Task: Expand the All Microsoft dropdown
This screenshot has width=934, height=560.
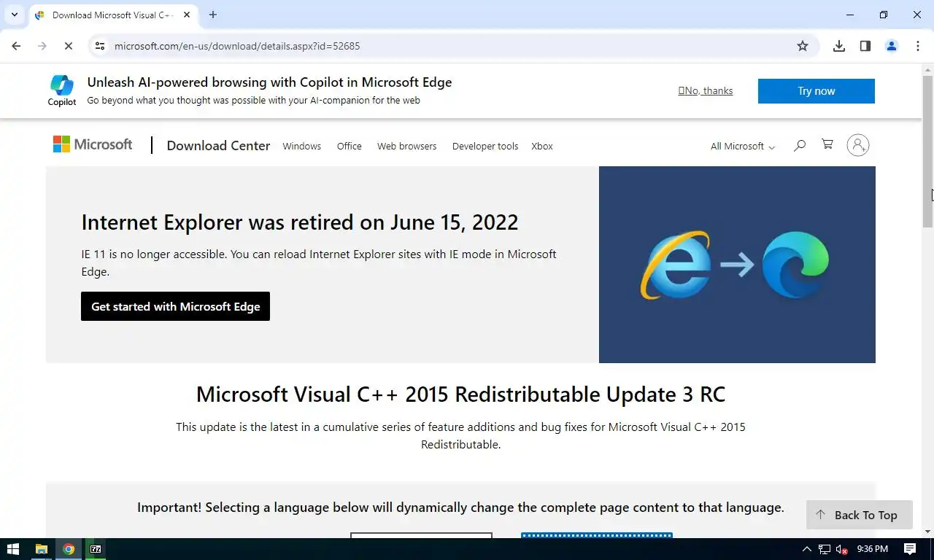Action: pyautogui.click(x=743, y=146)
